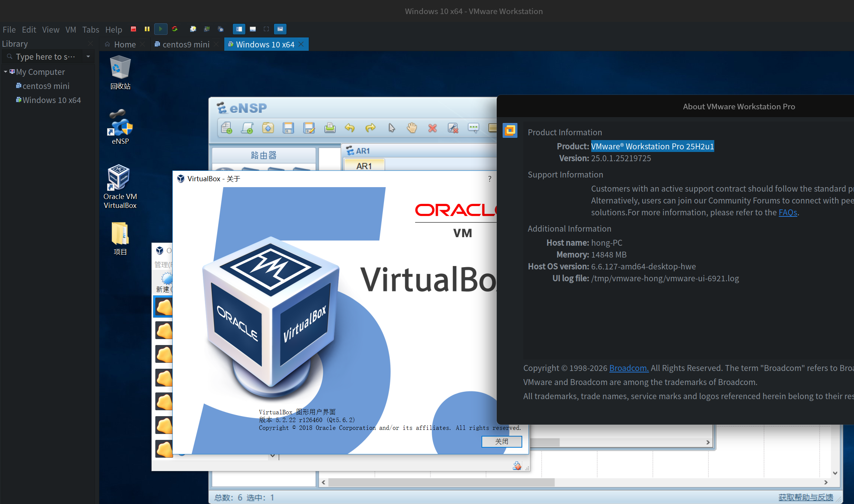The image size is (854, 504).
Task: Open the FAQs link
Action: 788,212
